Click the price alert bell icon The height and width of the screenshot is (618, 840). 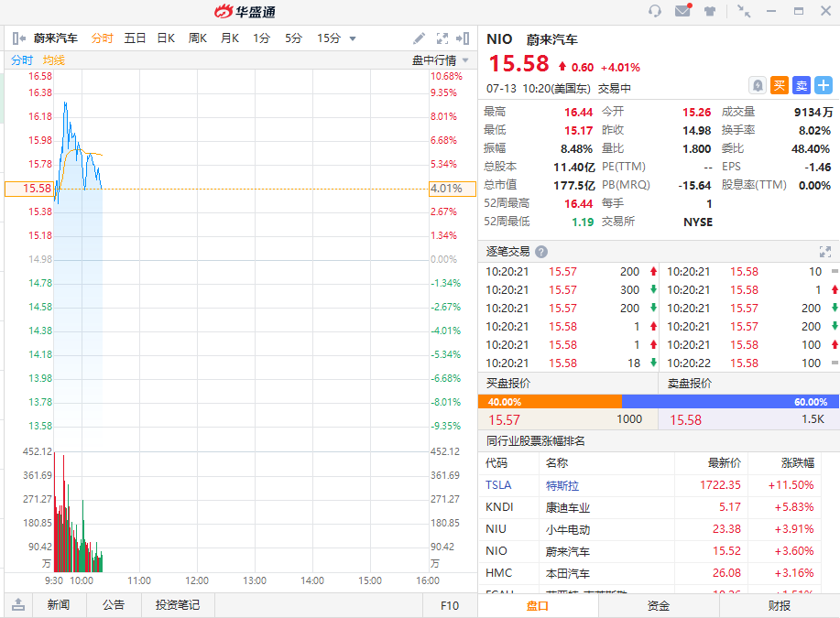pyautogui.click(x=758, y=85)
